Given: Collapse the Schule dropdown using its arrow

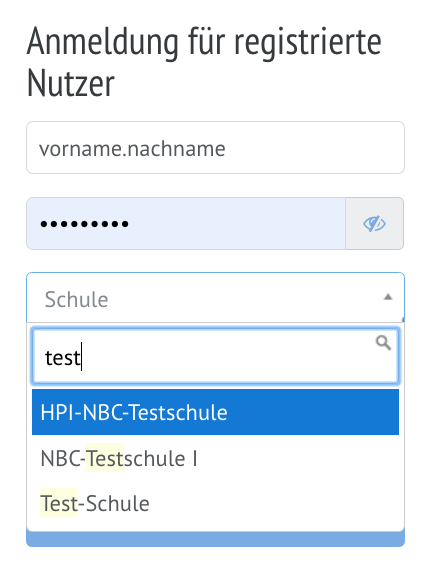Looking at the screenshot, I should click(388, 297).
